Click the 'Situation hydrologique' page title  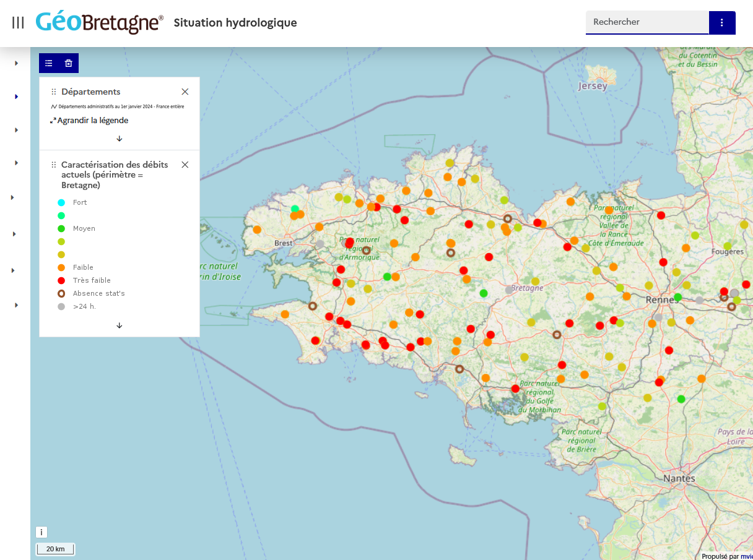click(235, 23)
